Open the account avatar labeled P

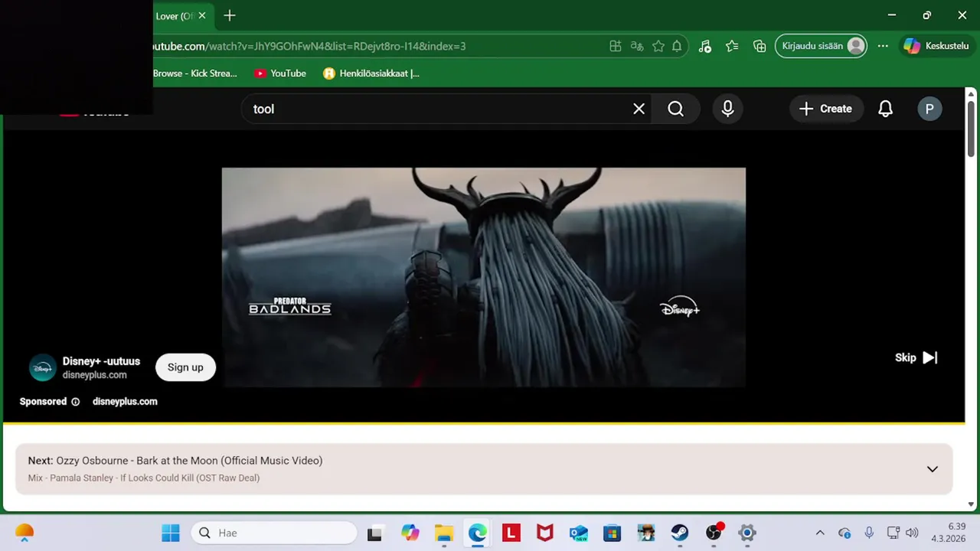929,109
